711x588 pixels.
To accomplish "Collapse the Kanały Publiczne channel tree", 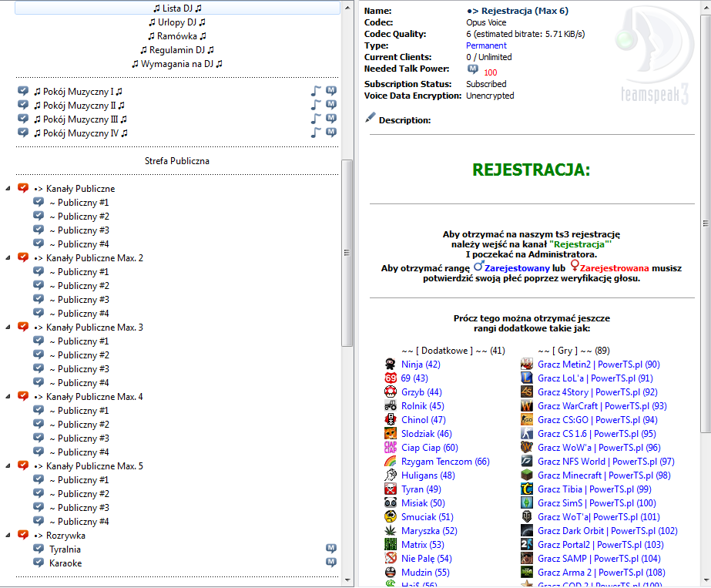I will tap(8, 188).
